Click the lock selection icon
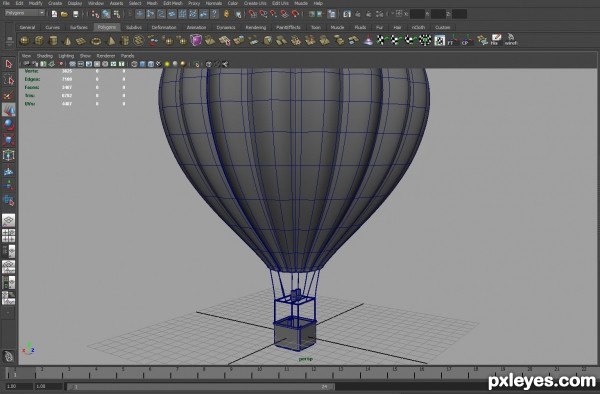600x394 pixels. pos(227,14)
